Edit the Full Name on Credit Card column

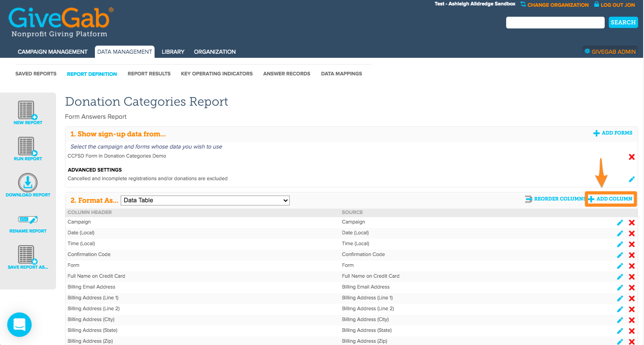click(620, 277)
